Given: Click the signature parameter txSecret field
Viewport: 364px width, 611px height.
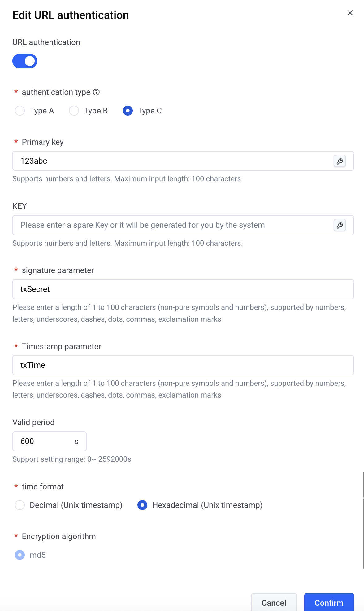Looking at the screenshot, I should [x=183, y=289].
